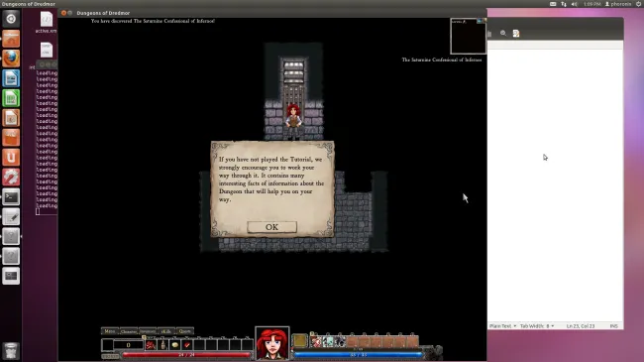Select the bread loaf item in the belt
644x362 pixels.
175,345
